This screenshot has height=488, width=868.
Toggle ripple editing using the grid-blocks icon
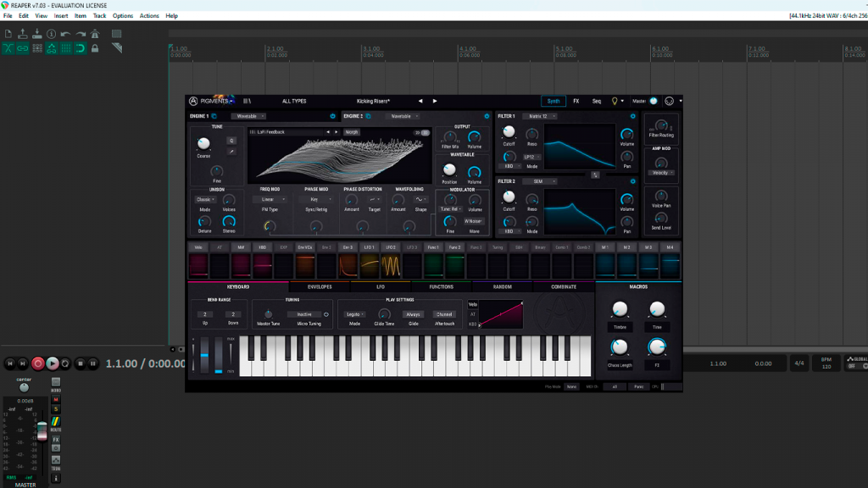[x=37, y=48]
